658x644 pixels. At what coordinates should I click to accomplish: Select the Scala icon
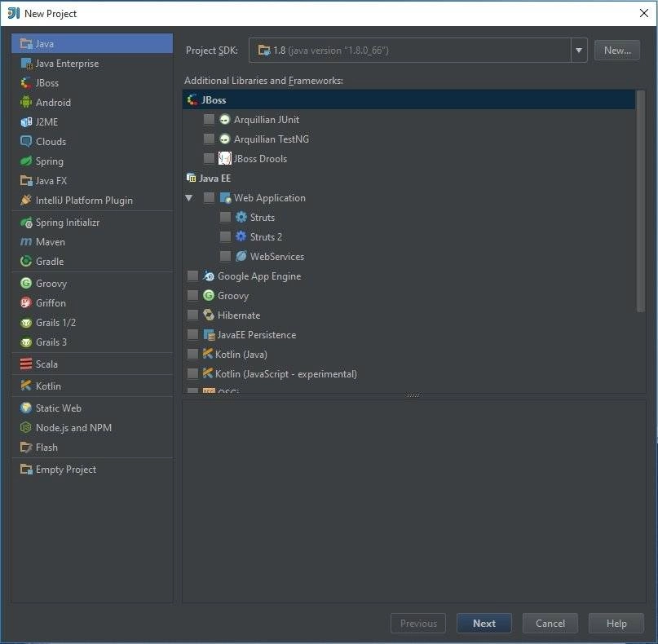coord(26,364)
